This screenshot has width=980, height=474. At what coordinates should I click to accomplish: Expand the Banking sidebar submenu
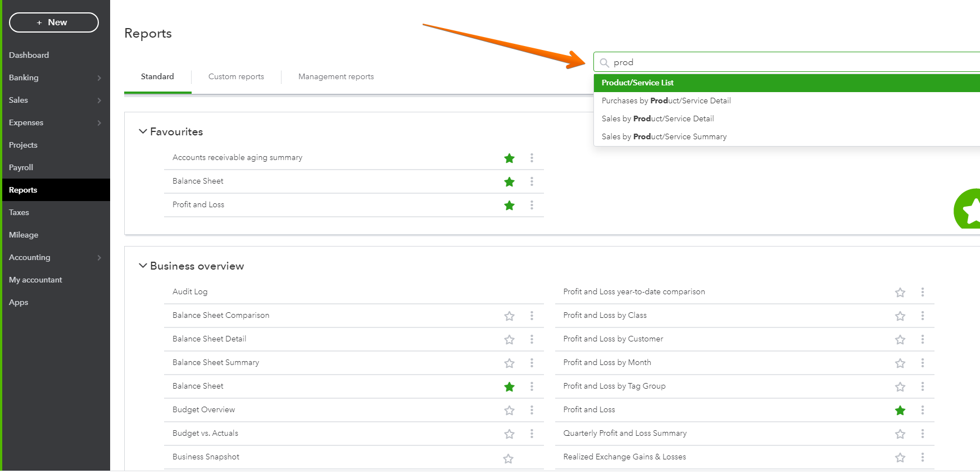(99, 78)
